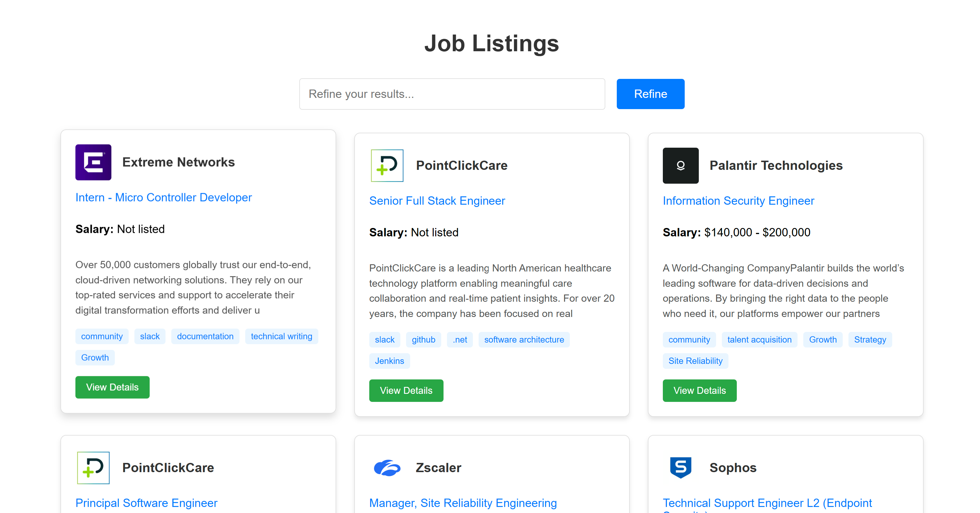Focus the Refine your results input field

click(x=452, y=94)
